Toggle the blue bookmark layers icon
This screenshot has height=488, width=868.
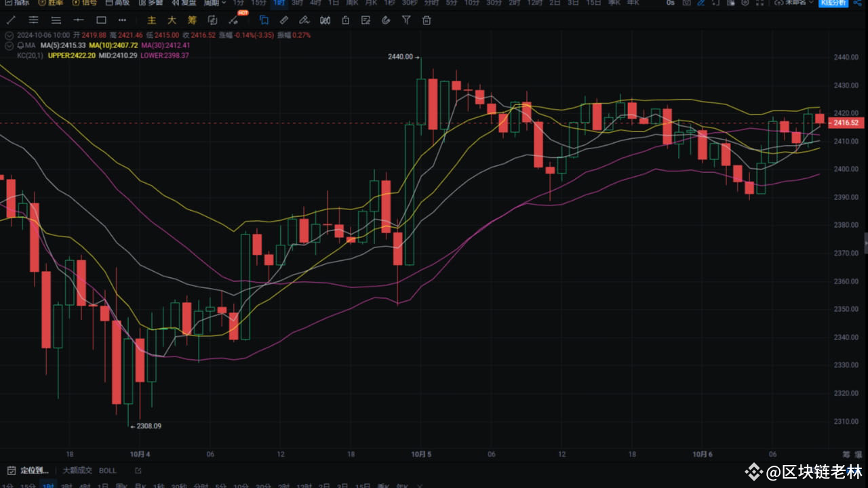(x=264, y=20)
